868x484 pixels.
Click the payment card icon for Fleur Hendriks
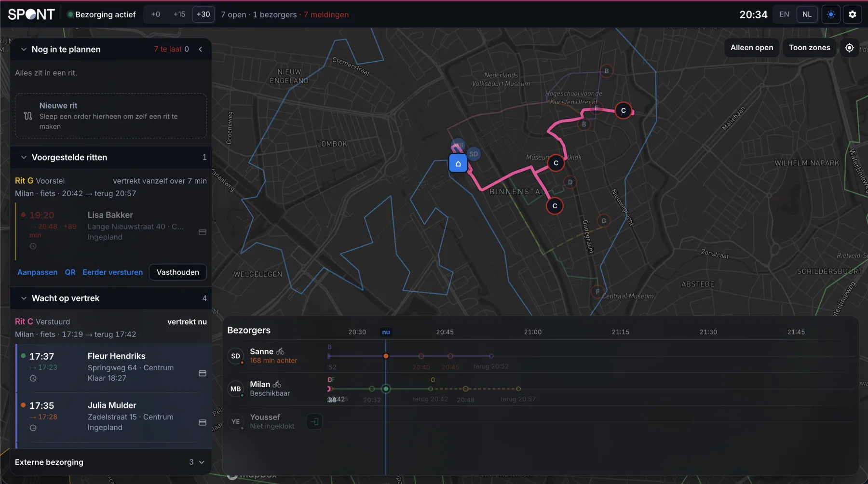tap(203, 374)
